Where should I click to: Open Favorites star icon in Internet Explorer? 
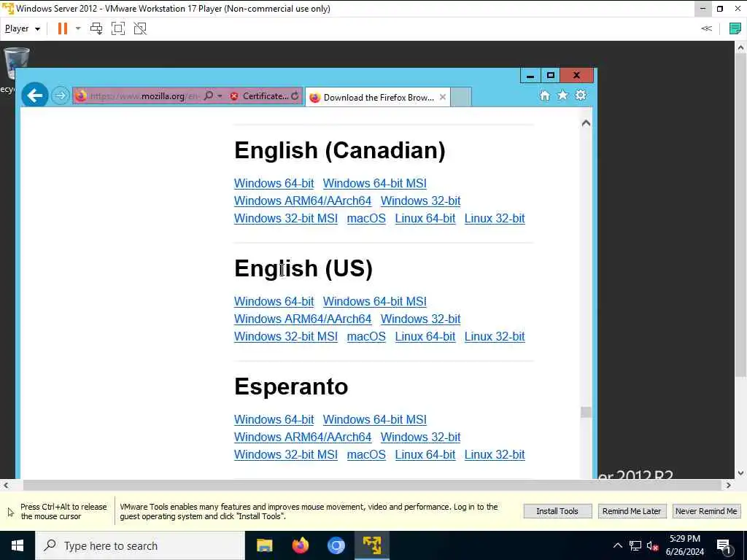pyautogui.click(x=562, y=96)
